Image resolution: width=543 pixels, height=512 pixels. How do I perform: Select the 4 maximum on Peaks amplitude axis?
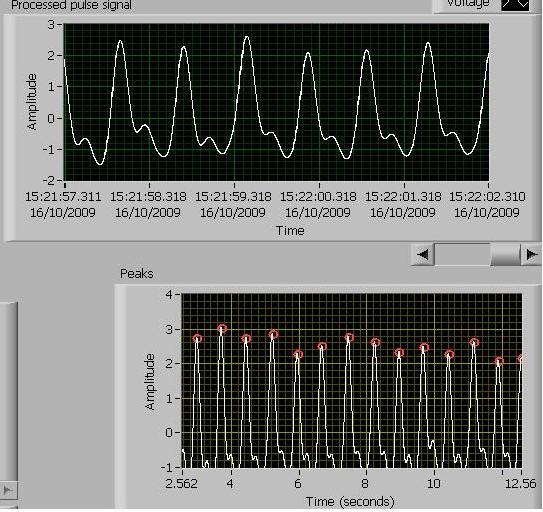[169, 295]
